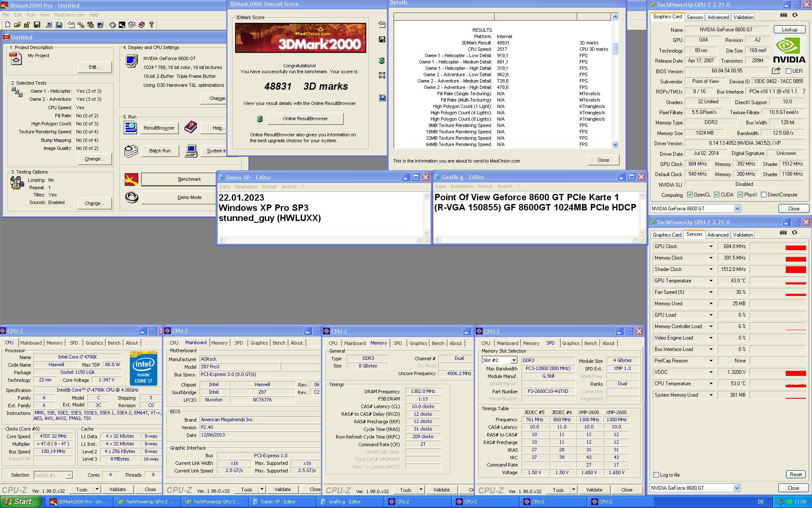Click the Demo Mode ring icon in Run section
812x508 pixels.
point(132,197)
